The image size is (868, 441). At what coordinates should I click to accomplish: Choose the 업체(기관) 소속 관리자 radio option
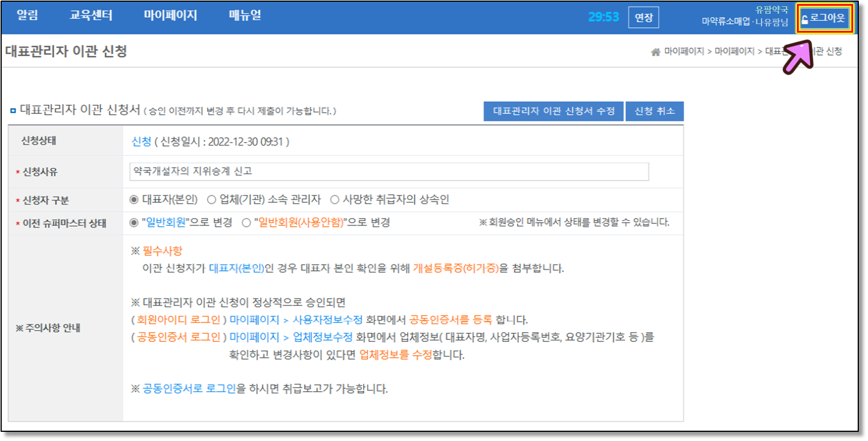tap(211, 199)
